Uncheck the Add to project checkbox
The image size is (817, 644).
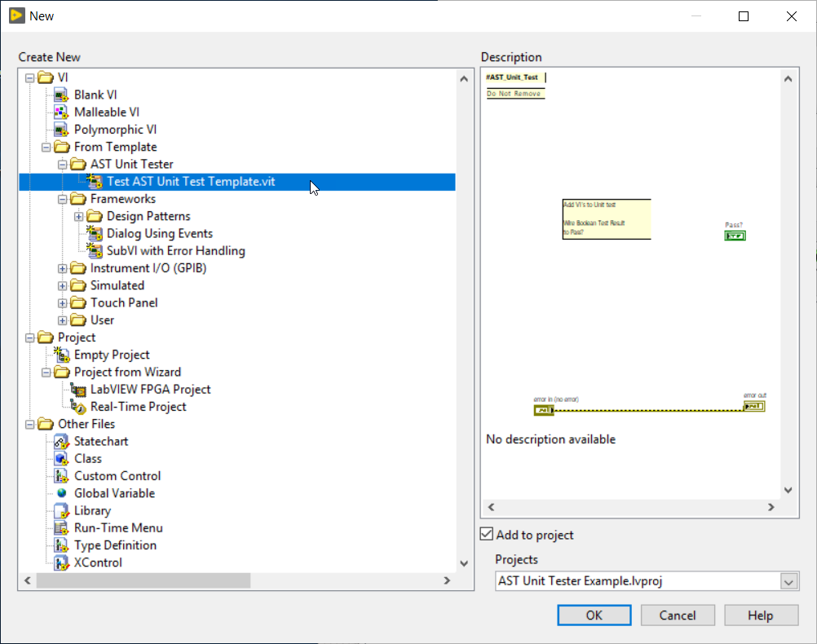(487, 534)
